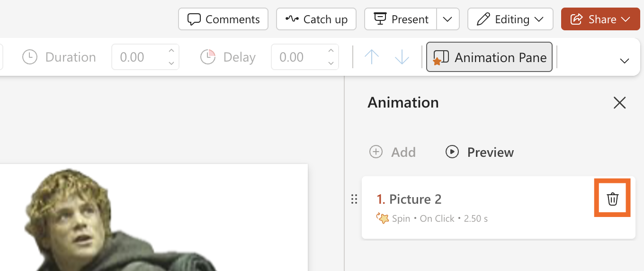
Task: Click the Delay clock icon
Action: [x=208, y=57]
